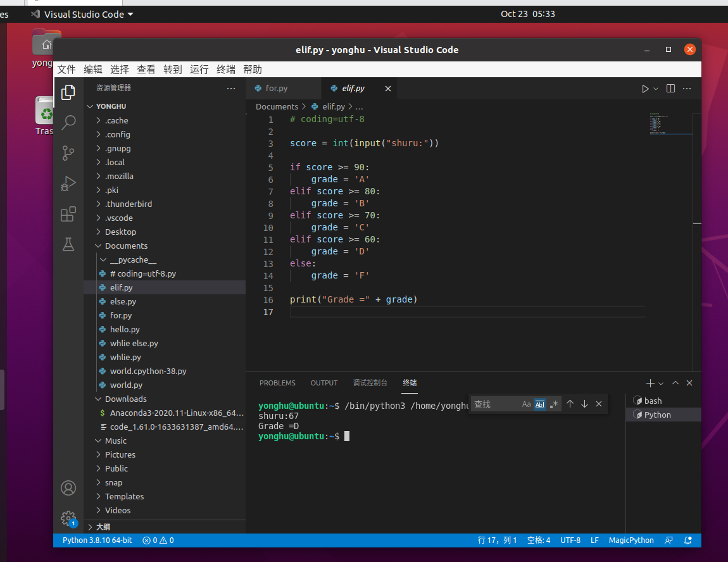Click the UTF-8 encoding in status bar
728x562 pixels.
pyautogui.click(x=570, y=540)
